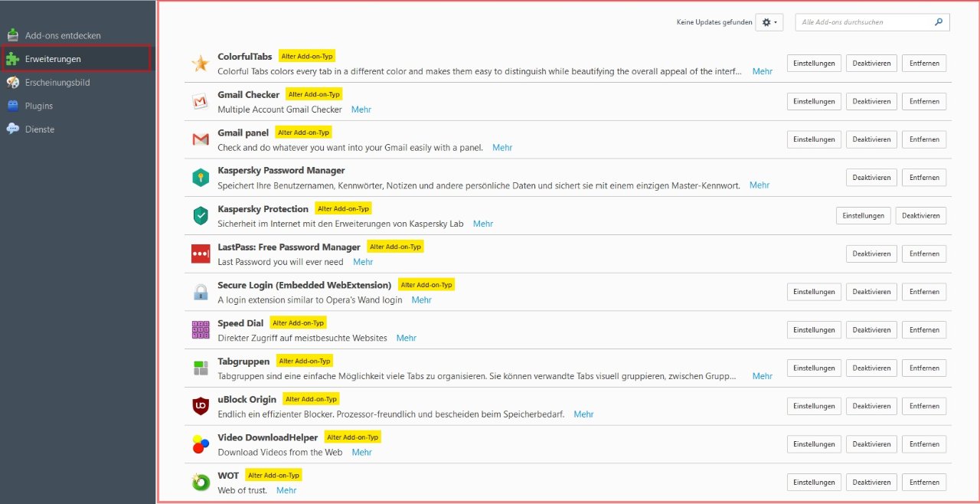Deactivate Gmail Checker
Image resolution: width=980 pixels, height=504 pixels.
871,101
